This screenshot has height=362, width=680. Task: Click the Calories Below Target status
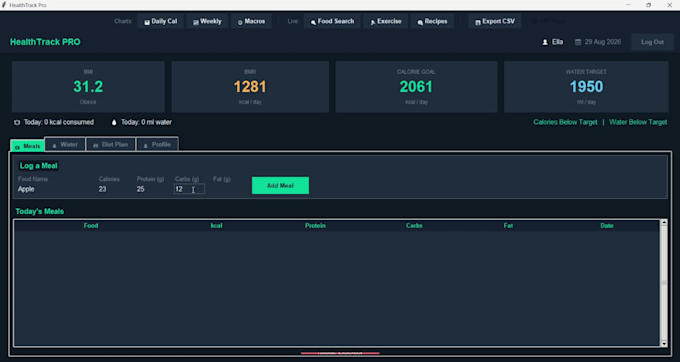tap(565, 122)
